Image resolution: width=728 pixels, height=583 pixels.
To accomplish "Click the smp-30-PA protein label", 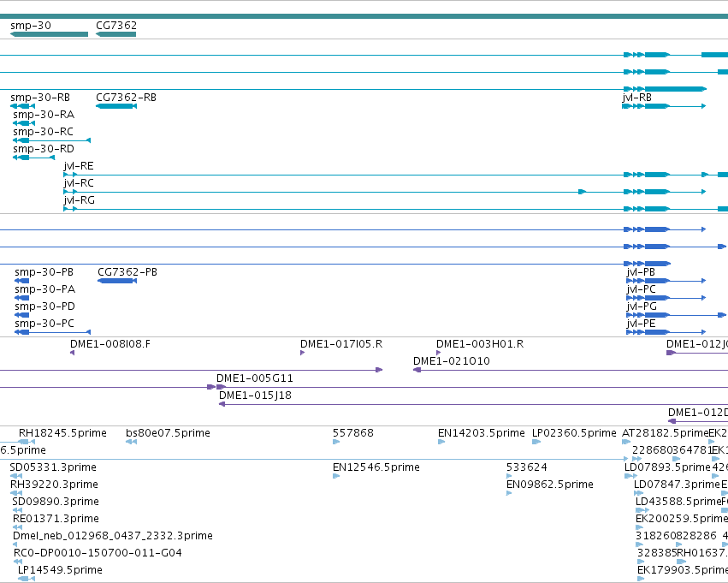I will [45, 289].
